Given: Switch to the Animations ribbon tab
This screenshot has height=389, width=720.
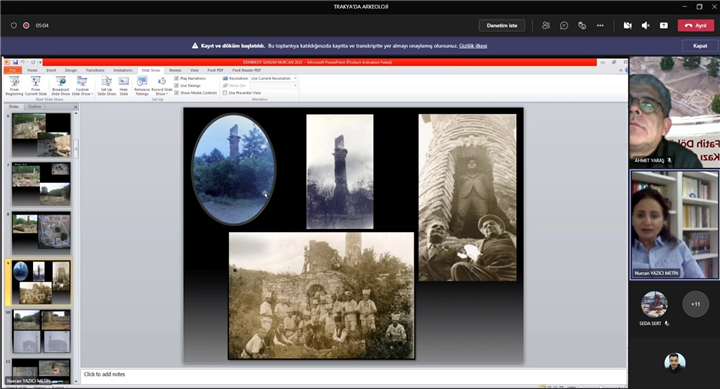Looking at the screenshot, I should pyautogui.click(x=123, y=70).
